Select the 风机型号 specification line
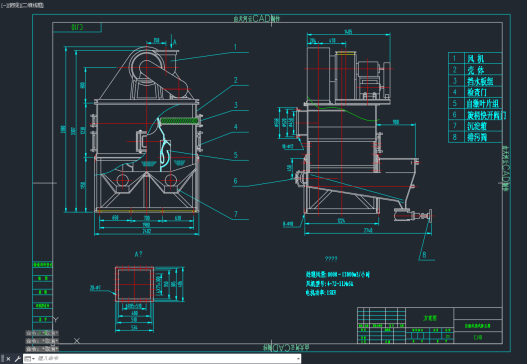This screenshot has width=527, height=364. coord(329,284)
